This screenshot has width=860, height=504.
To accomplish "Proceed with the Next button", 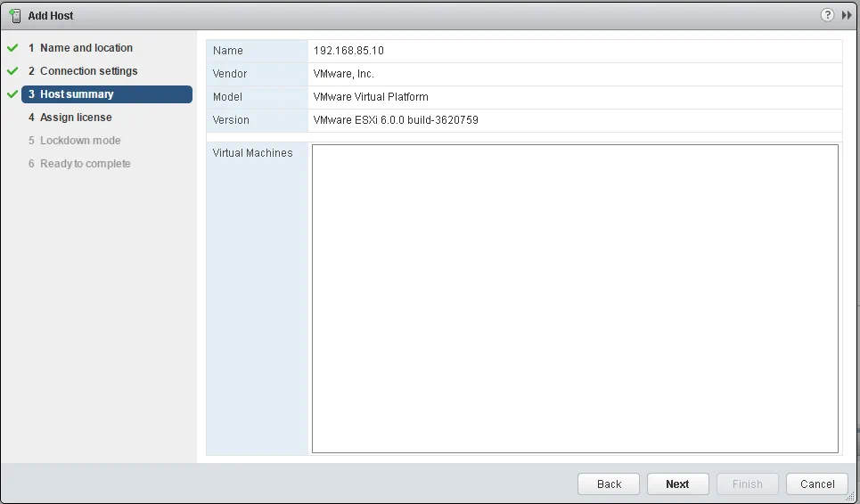I will click(677, 484).
